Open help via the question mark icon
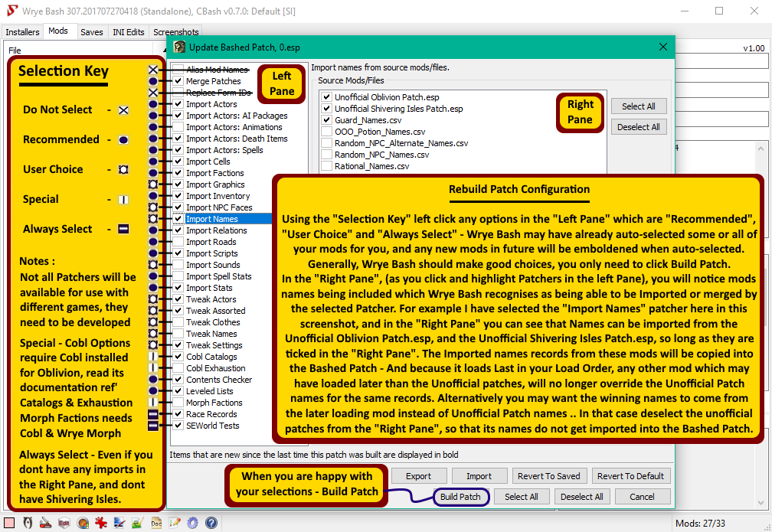This screenshot has width=772, height=532. pyautogui.click(x=211, y=523)
